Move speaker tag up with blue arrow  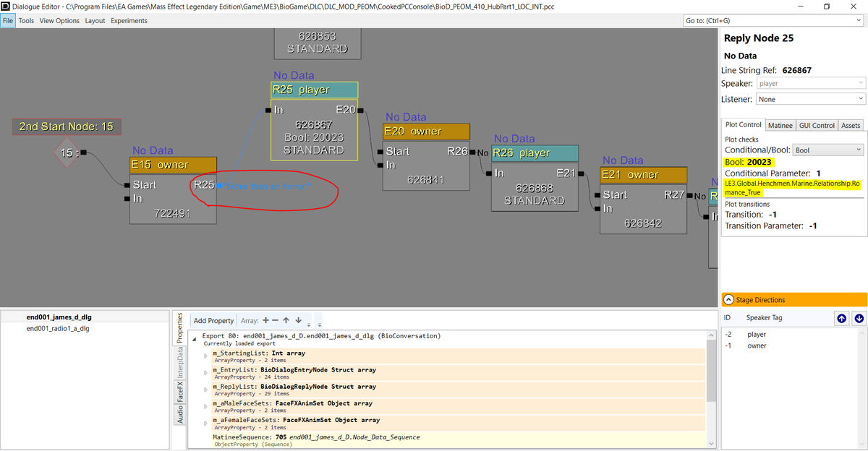point(841,317)
